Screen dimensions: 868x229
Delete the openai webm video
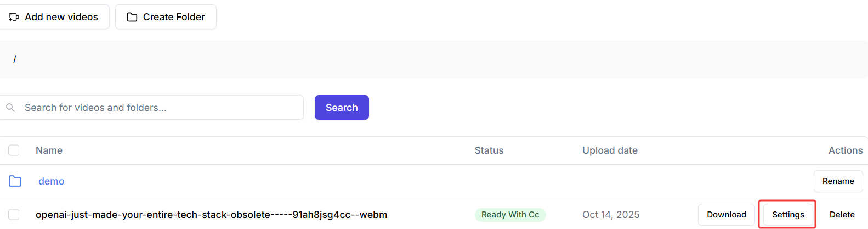click(842, 215)
